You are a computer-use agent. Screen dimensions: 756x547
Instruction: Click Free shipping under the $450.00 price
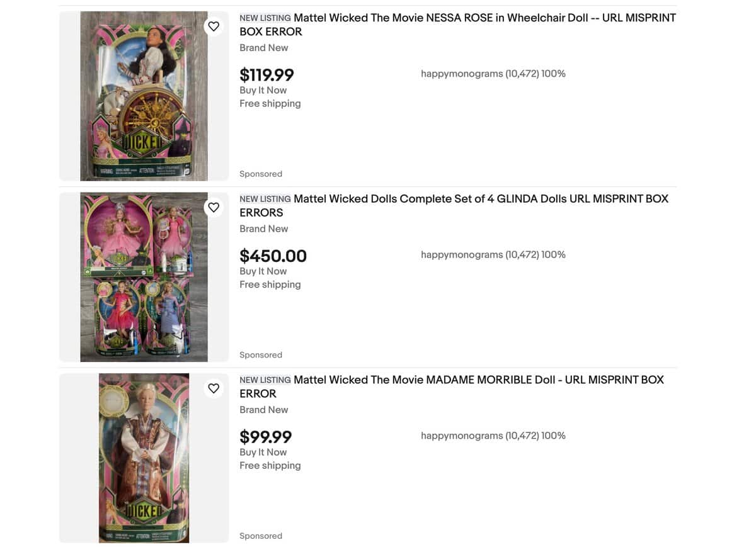click(270, 285)
